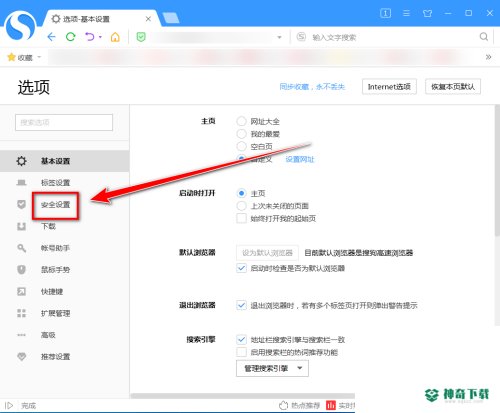Open the skin shirt icon

(427, 13)
